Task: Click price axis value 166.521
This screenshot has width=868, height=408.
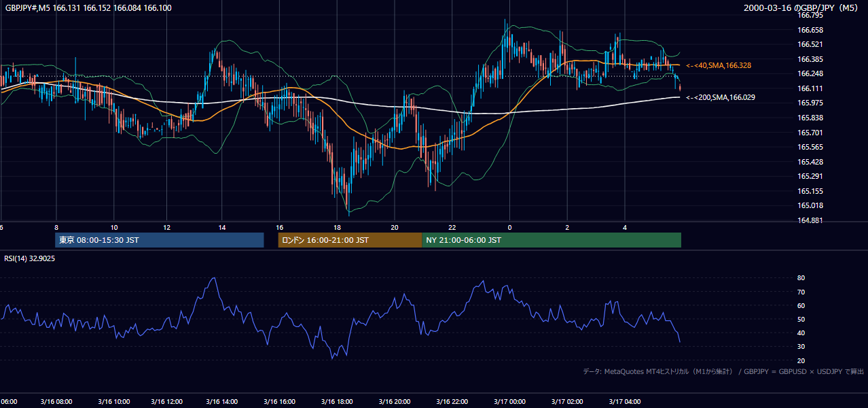Action: [x=811, y=44]
